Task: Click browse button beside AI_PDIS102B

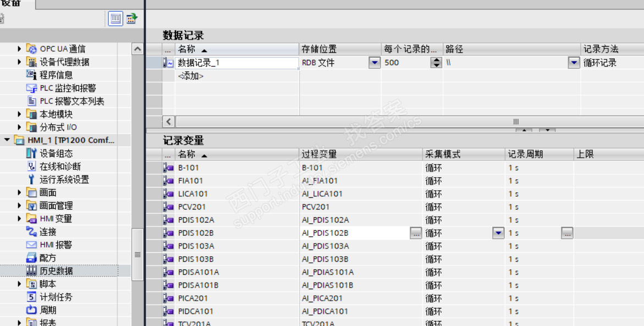Action: click(416, 233)
